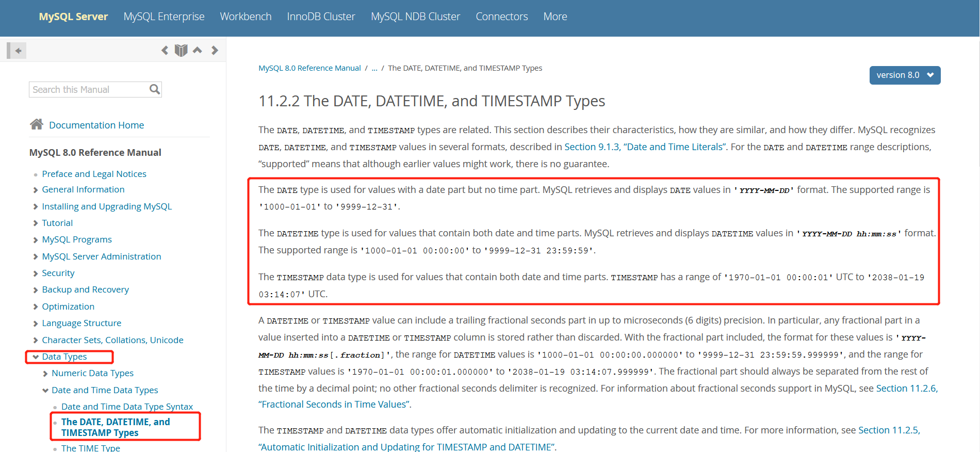The image size is (980, 452).
Task: Open Section 9.1.3 Date and Time Literals link
Action: 645,147
